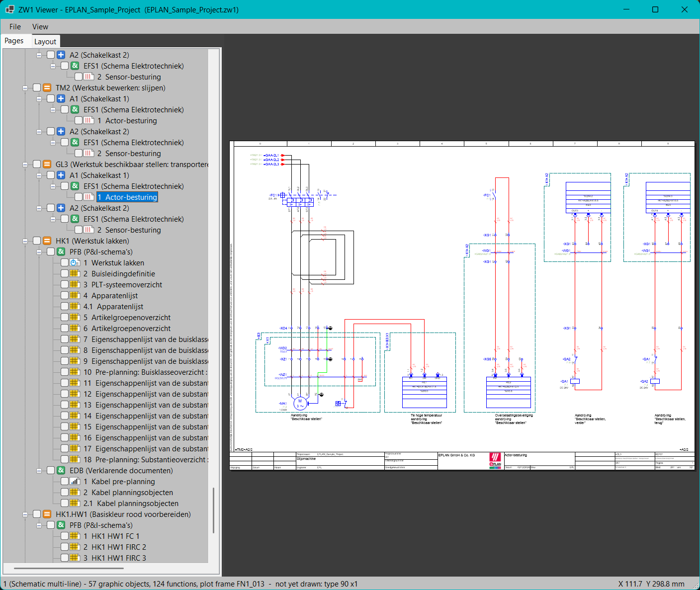This screenshot has height=590, width=700.
Task: Select page 1 Actor-besturing under TM2
Action: tap(127, 121)
